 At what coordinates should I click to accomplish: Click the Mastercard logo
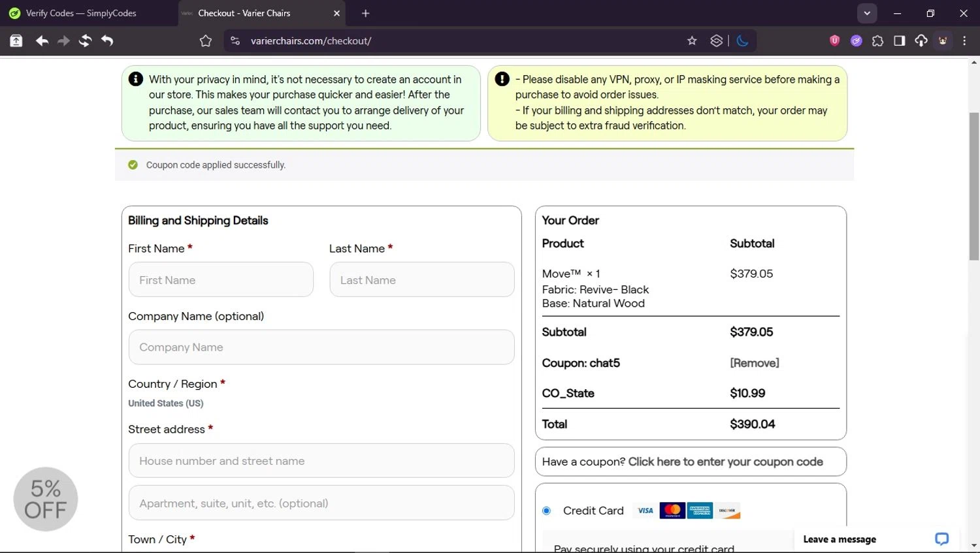(x=672, y=511)
